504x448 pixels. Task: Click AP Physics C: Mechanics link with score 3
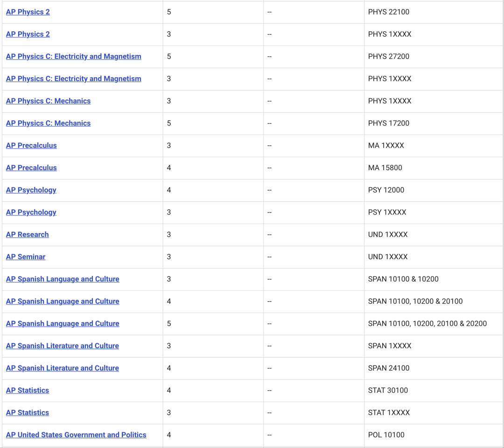click(48, 101)
